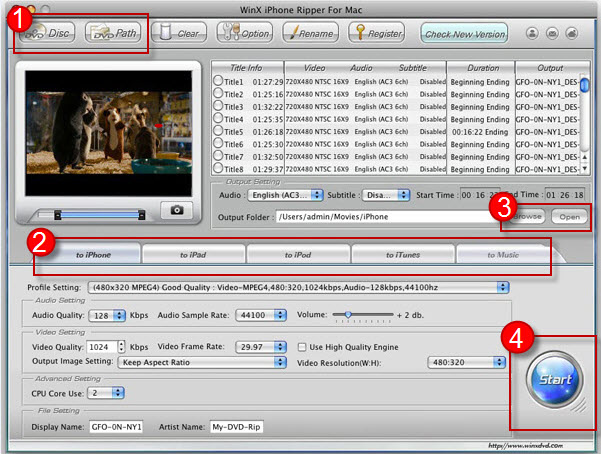Click the Rename toolbar button

click(x=311, y=33)
